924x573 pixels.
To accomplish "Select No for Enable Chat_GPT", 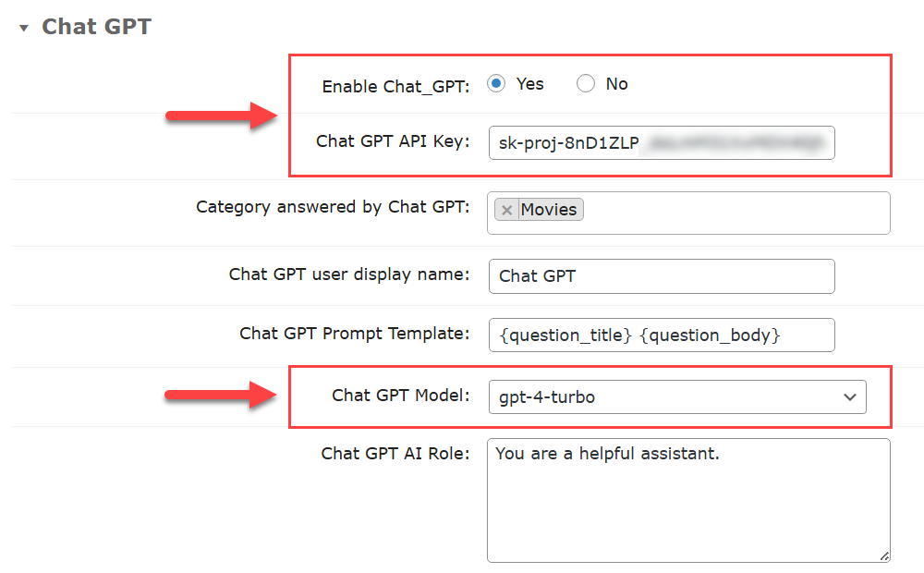I will pos(585,84).
